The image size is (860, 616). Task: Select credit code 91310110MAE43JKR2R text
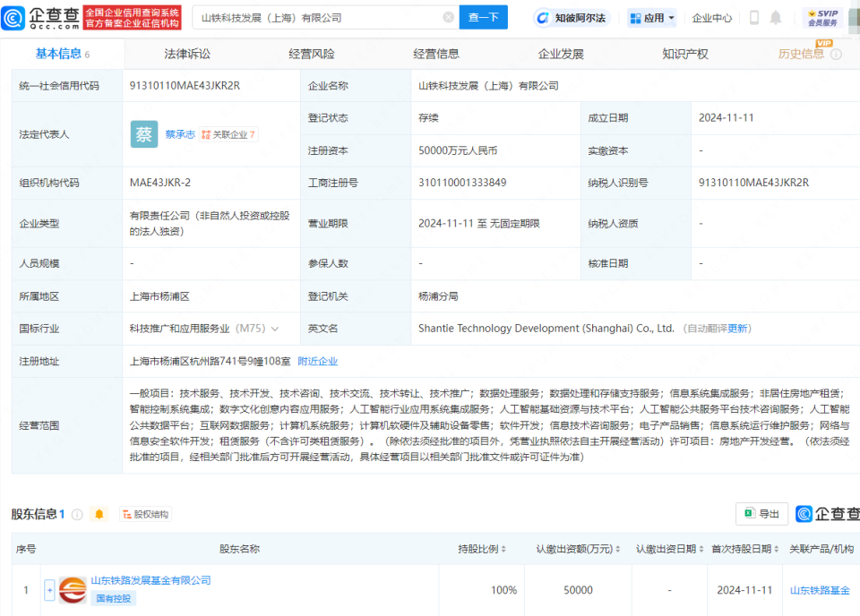[x=185, y=85]
